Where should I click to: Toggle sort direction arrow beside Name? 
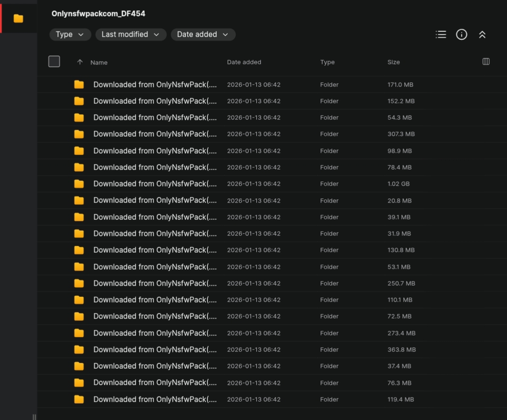[x=80, y=62]
